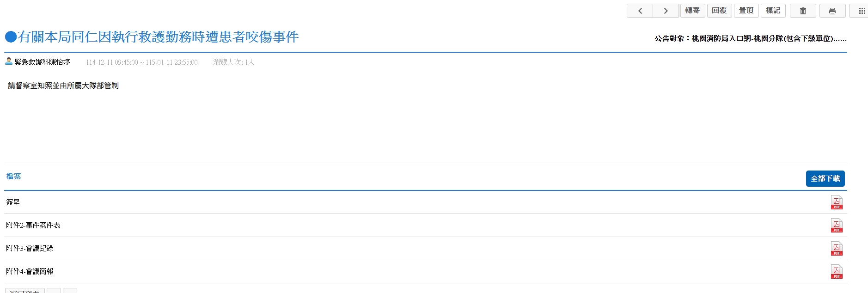Open the PDF icon for 附件4-會議簡報

[837, 272]
